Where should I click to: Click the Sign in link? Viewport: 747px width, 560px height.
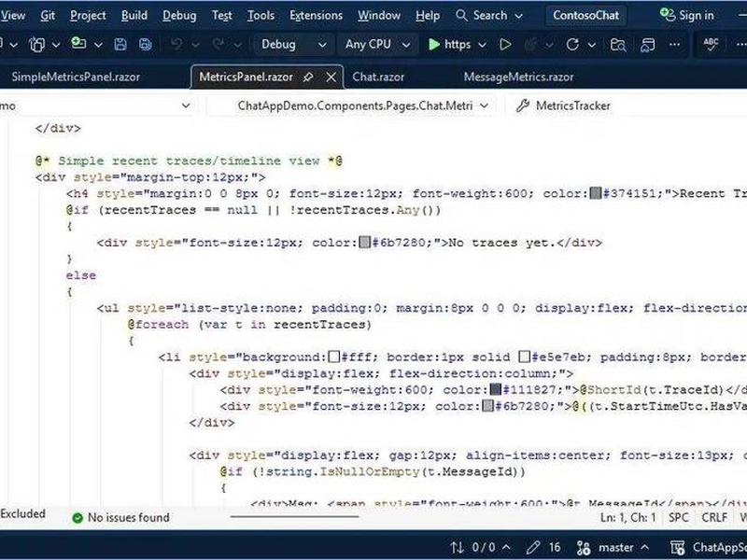click(x=696, y=16)
